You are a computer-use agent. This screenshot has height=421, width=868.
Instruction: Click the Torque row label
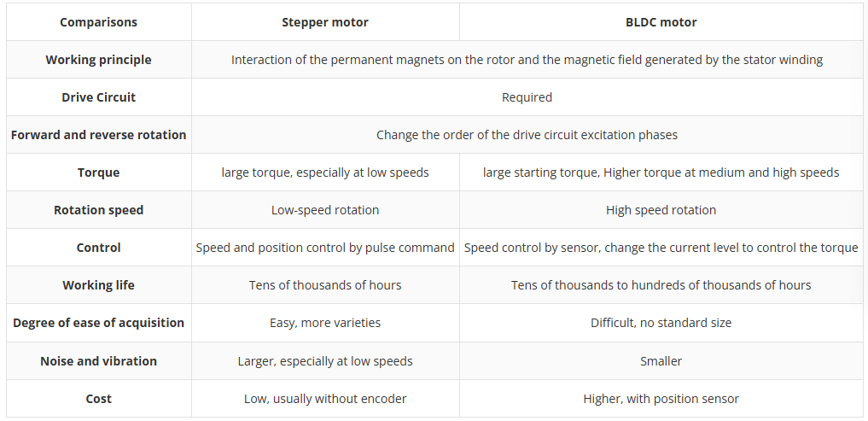coord(98,172)
